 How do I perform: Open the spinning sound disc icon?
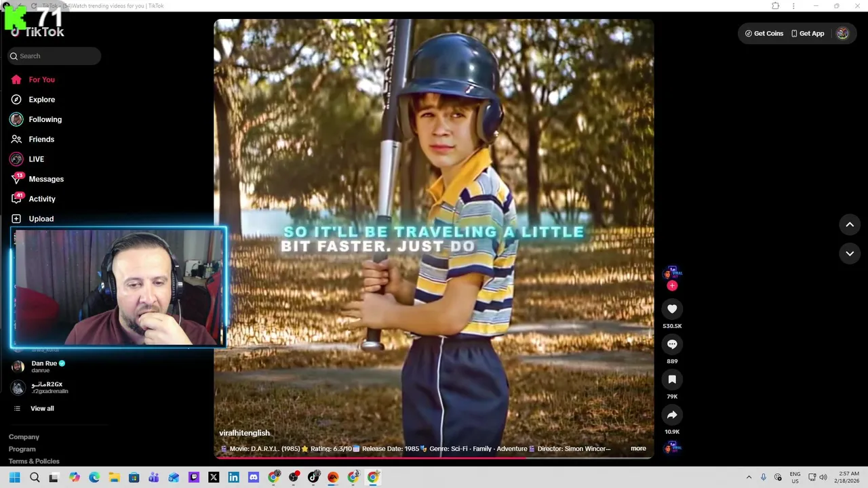tap(672, 448)
